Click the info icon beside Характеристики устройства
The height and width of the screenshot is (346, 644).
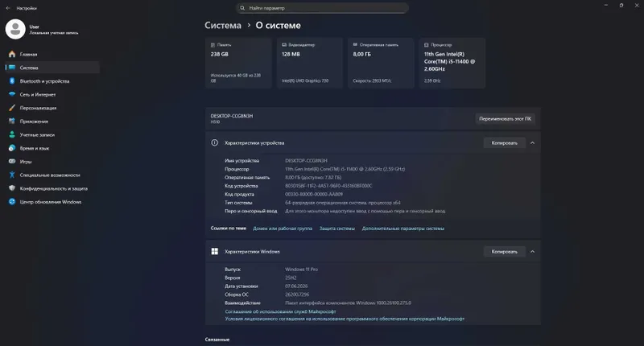click(214, 143)
